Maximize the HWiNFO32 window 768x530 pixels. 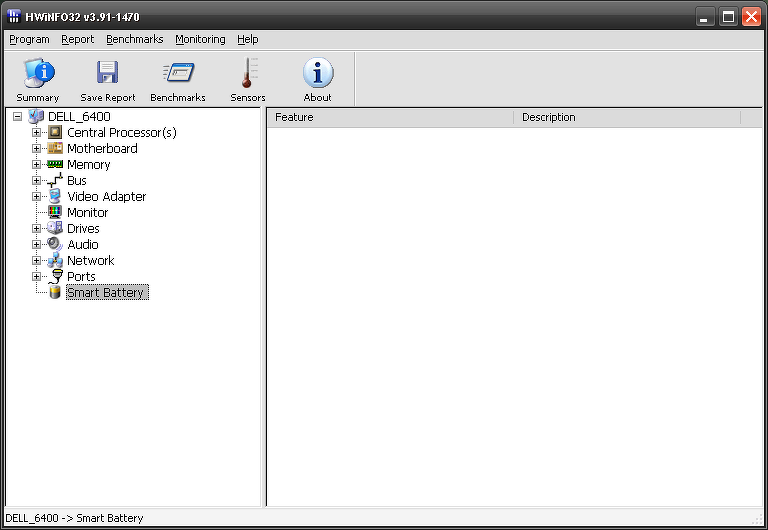point(728,17)
